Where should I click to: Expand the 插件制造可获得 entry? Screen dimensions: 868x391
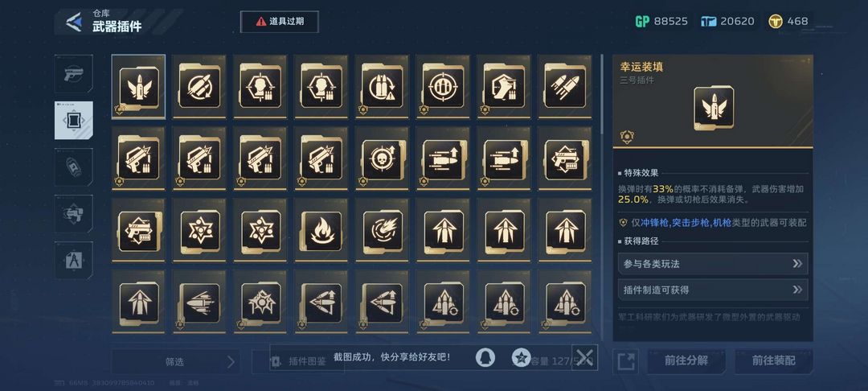click(x=713, y=290)
